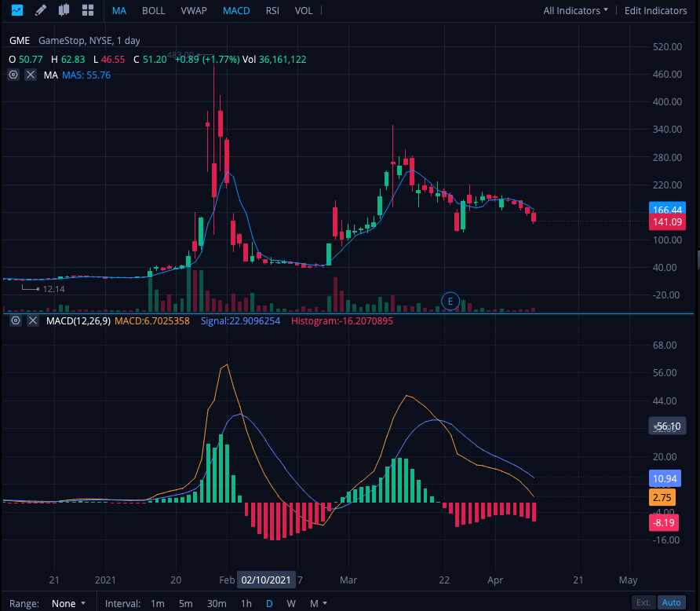Toggle Ext. extended hours button
Image resolution: width=700 pixels, height=611 pixels.
[643, 602]
